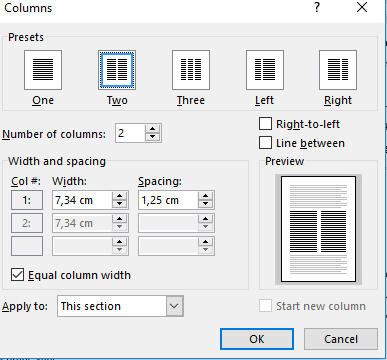Viewport: 387px width, 360px height.
Task: Click the Cancel button
Action: pos(341,339)
